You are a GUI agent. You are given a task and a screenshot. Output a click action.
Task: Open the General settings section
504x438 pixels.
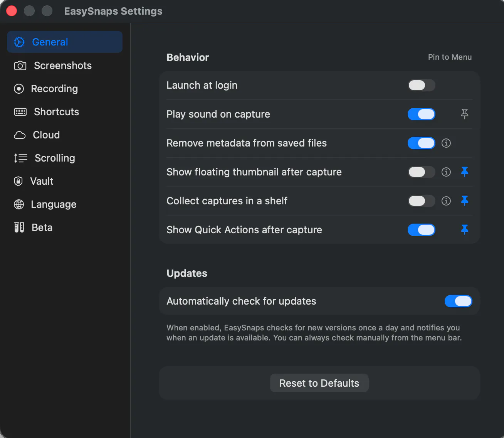[x=65, y=42]
